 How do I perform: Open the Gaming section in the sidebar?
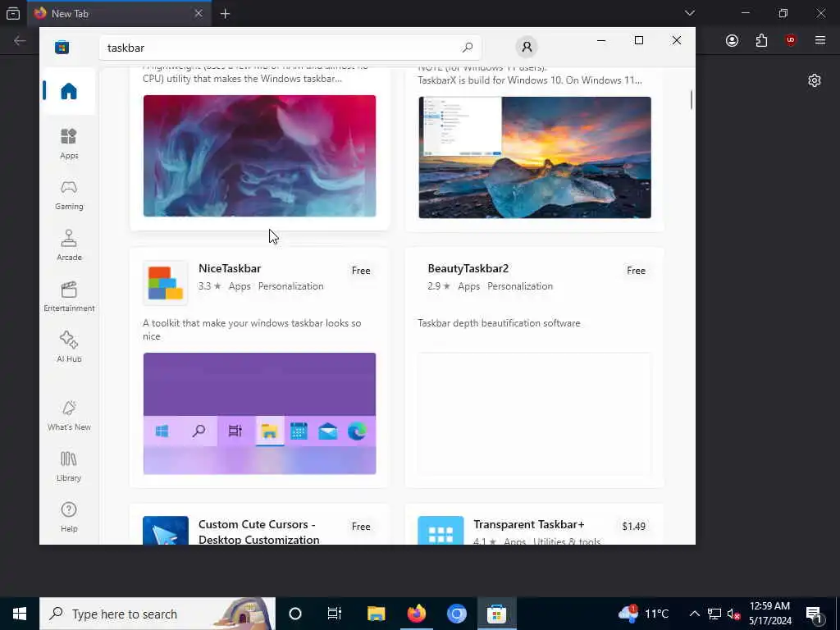pyautogui.click(x=69, y=195)
